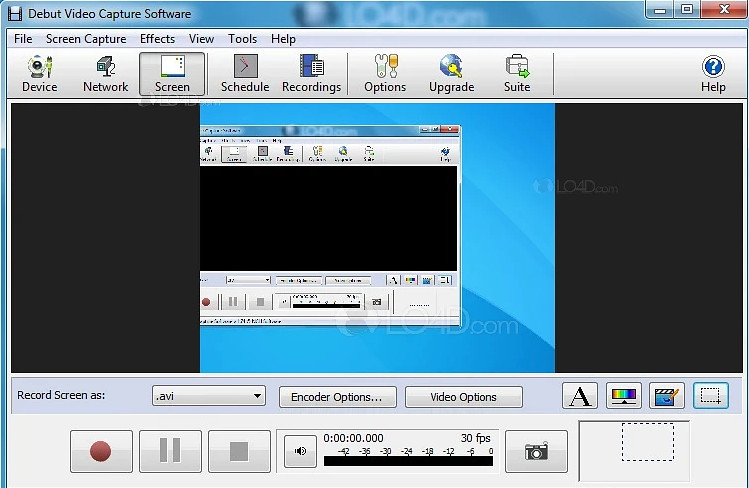The width and height of the screenshot is (749, 488).
Task: Click the pause recording button
Action: [x=170, y=451]
